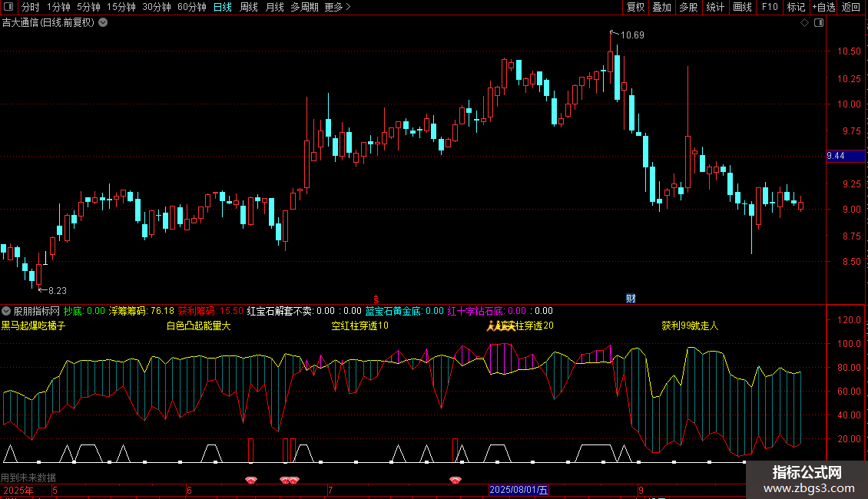Click the 白色凸起能量大 text
868x499 pixels.
tap(199, 326)
